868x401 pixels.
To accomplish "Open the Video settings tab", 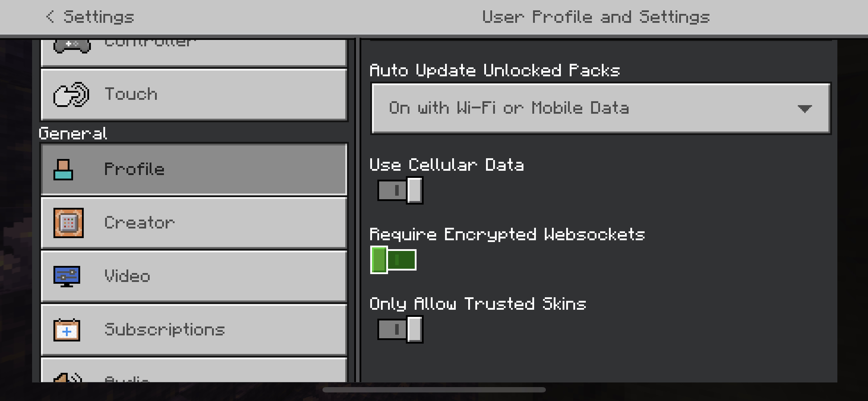I will tap(194, 276).
